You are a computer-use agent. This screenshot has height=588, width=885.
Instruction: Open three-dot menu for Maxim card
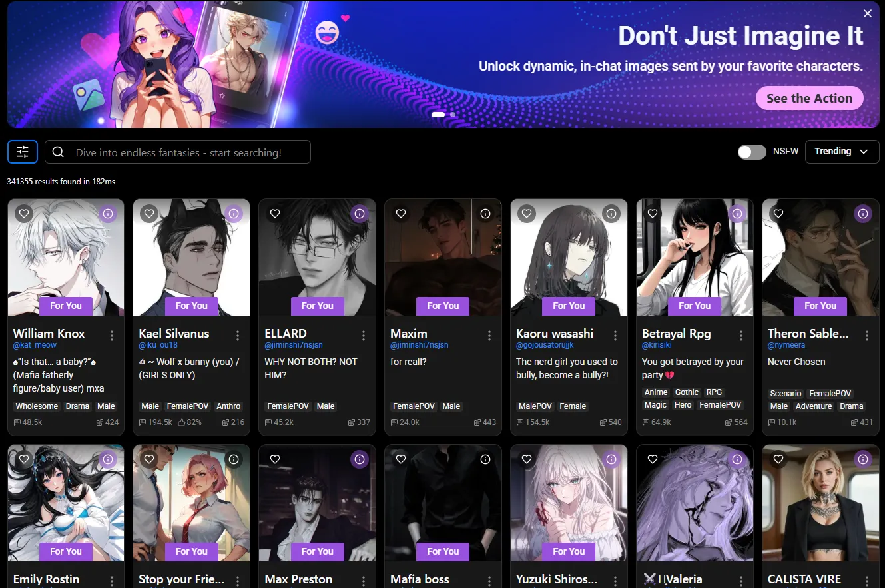pyautogui.click(x=489, y=335)
